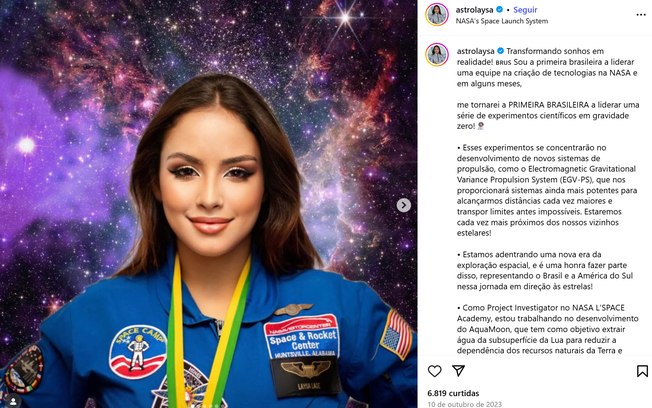Open NASA's Space Launch System location

click(x=502, y=21)
